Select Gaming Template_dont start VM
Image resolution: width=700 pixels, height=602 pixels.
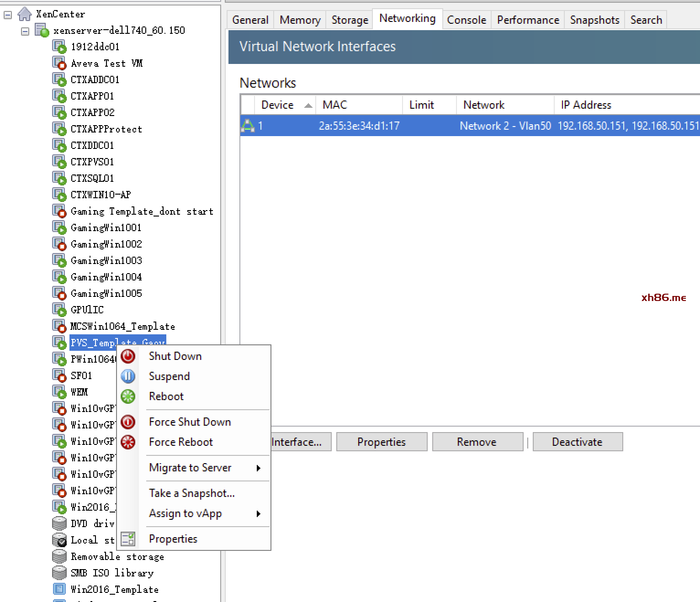(x=142, y=211)
